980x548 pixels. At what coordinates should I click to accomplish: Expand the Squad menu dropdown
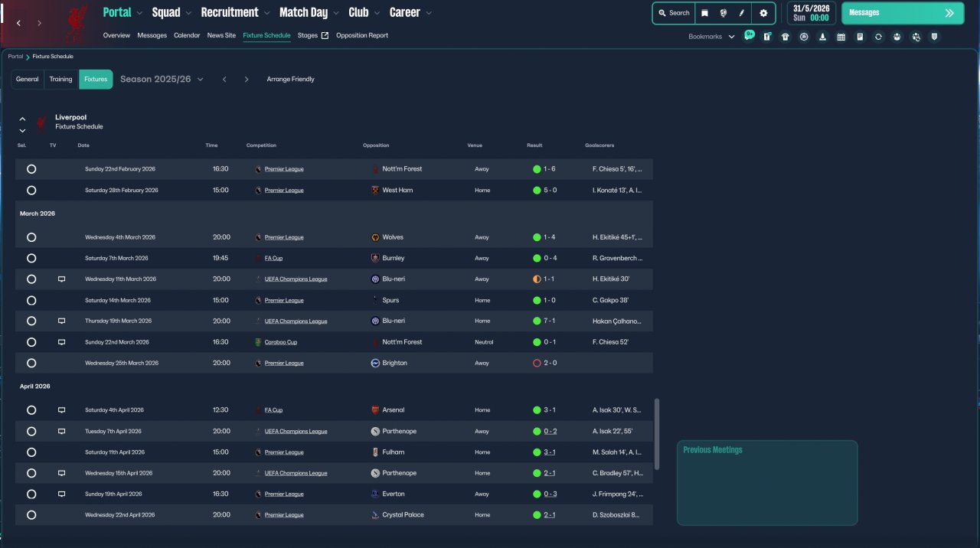188,13
